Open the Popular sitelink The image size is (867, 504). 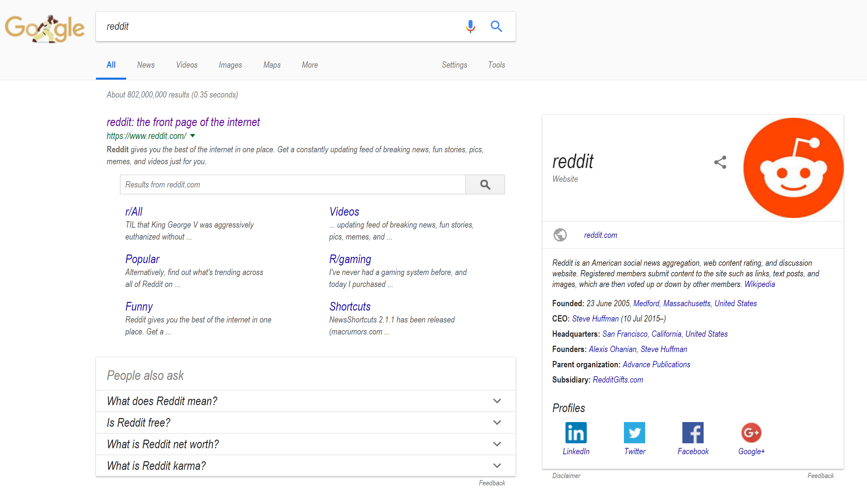(142, 259)
